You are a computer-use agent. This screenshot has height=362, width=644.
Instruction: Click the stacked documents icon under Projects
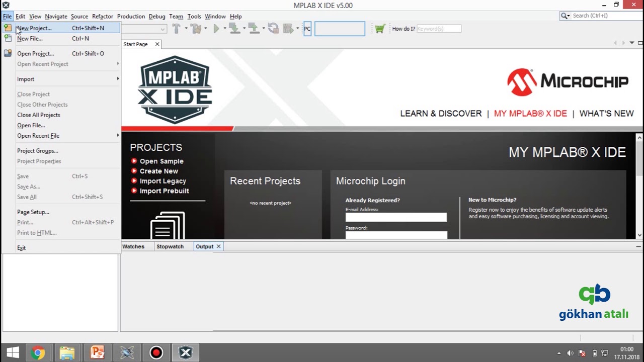[168, 225]
